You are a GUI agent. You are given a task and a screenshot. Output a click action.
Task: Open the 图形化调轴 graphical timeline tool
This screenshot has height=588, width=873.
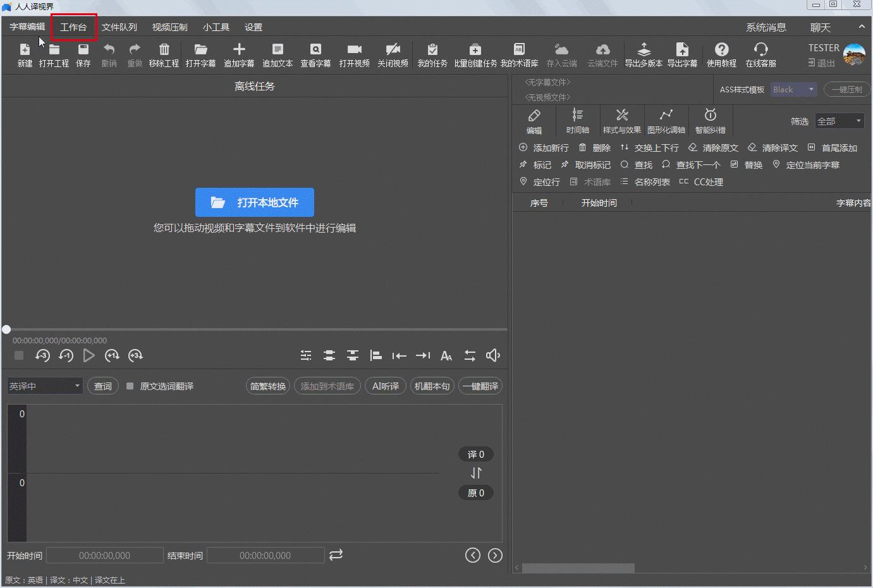666,115
